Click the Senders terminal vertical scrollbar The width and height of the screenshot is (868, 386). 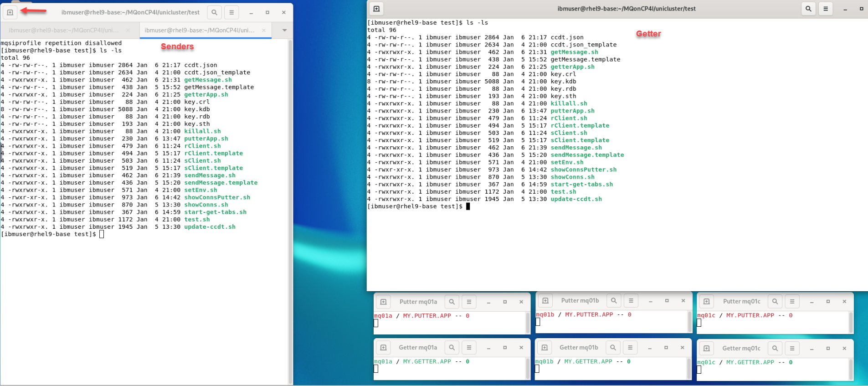[290, 210]
